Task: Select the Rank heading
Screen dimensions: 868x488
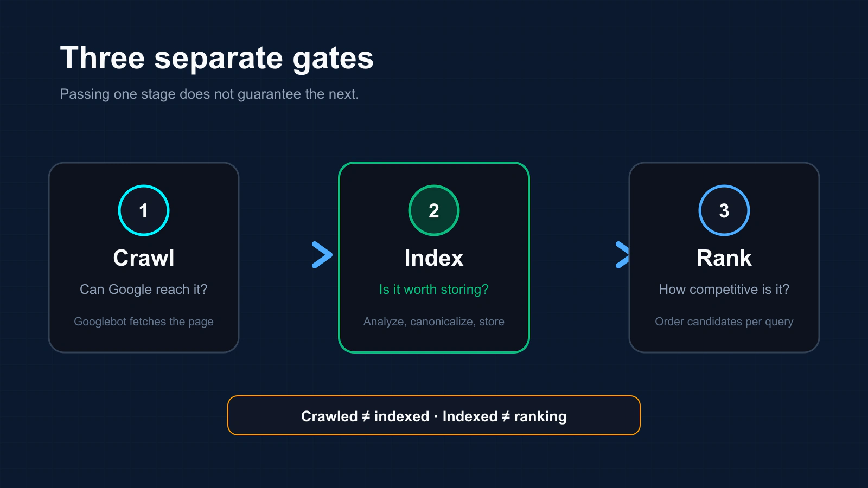Action: point(724,258)
